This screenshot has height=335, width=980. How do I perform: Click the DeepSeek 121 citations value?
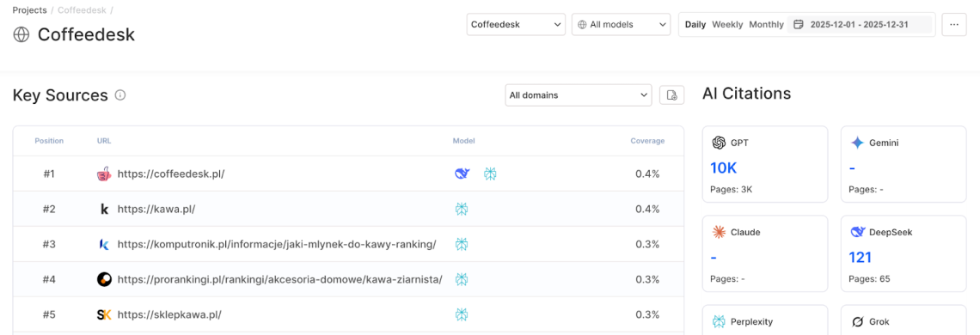tap(860, 257)
